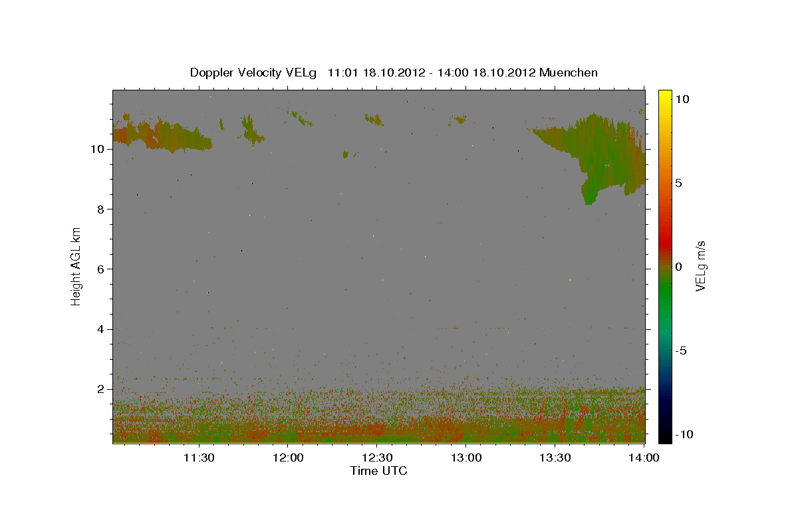
Task: Click the 14:00 time tick label
Action: (x=643, y=458)
